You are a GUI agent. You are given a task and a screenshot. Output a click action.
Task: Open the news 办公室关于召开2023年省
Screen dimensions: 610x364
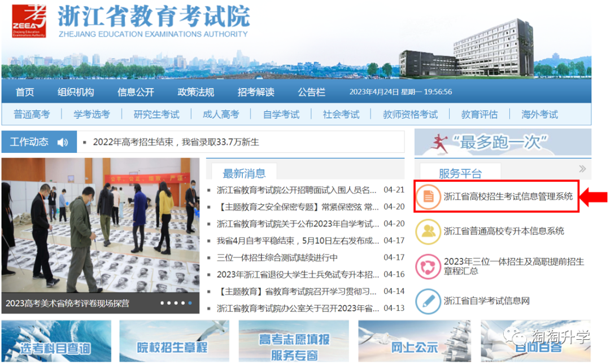pyautogui.click(x=298, y=308)
